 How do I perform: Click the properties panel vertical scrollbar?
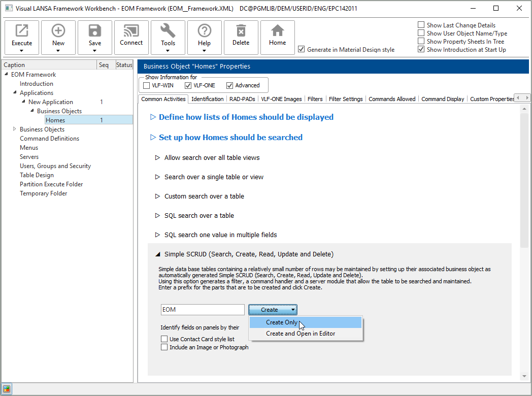click(x=524, y=180)
